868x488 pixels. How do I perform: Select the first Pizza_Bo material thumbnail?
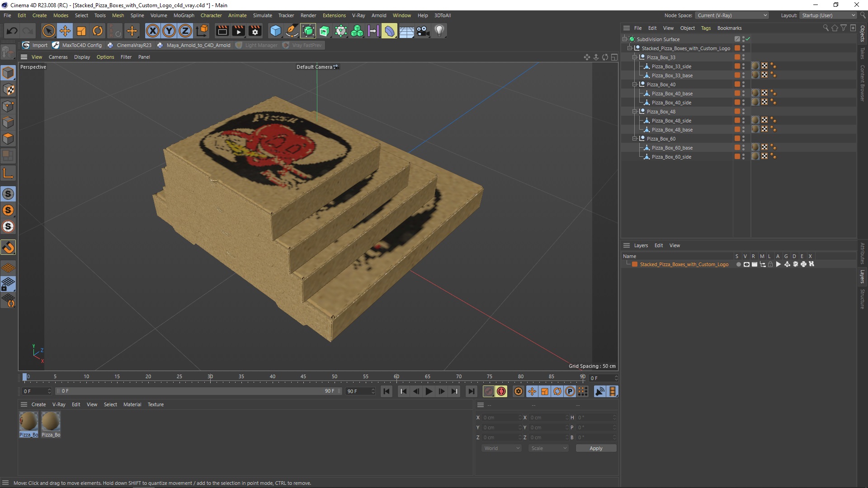point(28,422)
